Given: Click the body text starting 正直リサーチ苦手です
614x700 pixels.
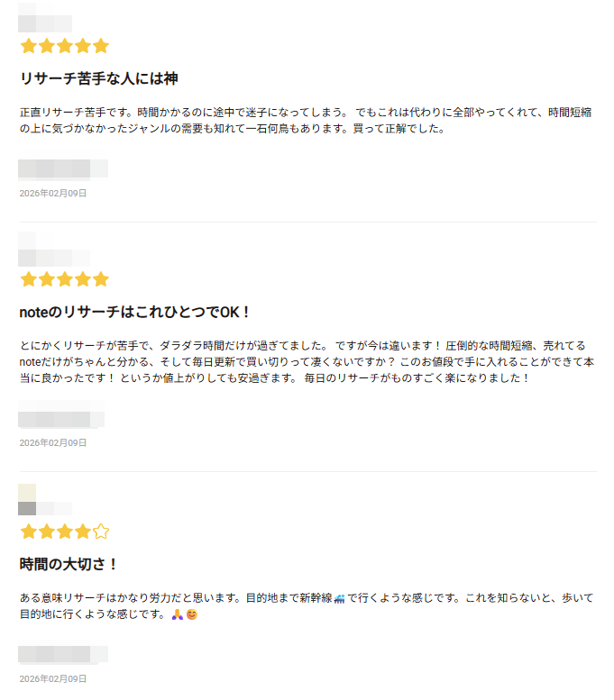Looking at the screenshot, I should coord(307,120).
